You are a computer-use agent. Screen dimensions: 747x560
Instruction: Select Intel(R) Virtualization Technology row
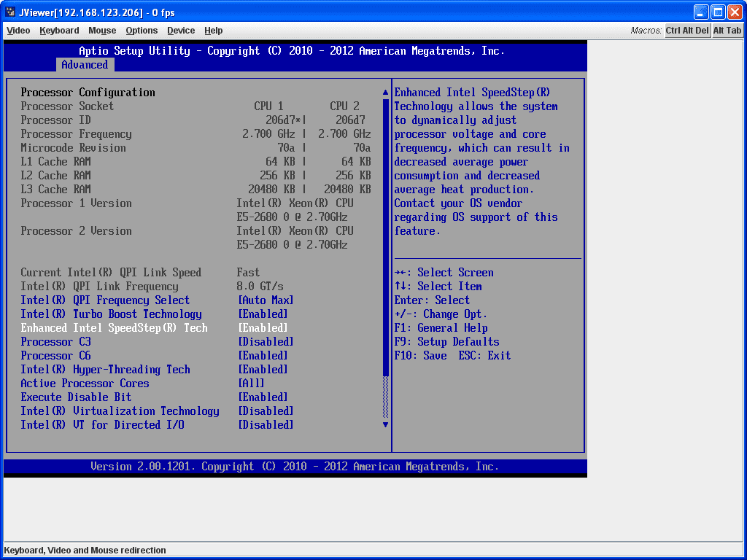[120, 411]
